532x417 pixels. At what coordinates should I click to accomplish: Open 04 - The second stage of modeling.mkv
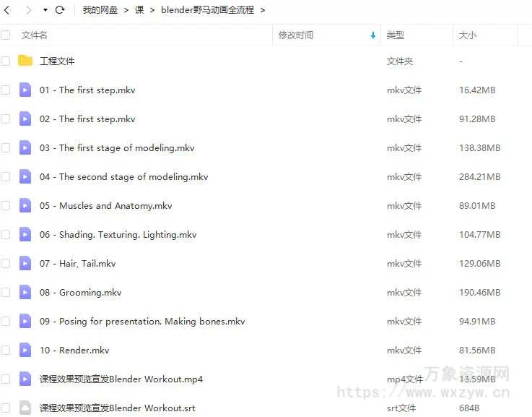click(x=123, y=177)
